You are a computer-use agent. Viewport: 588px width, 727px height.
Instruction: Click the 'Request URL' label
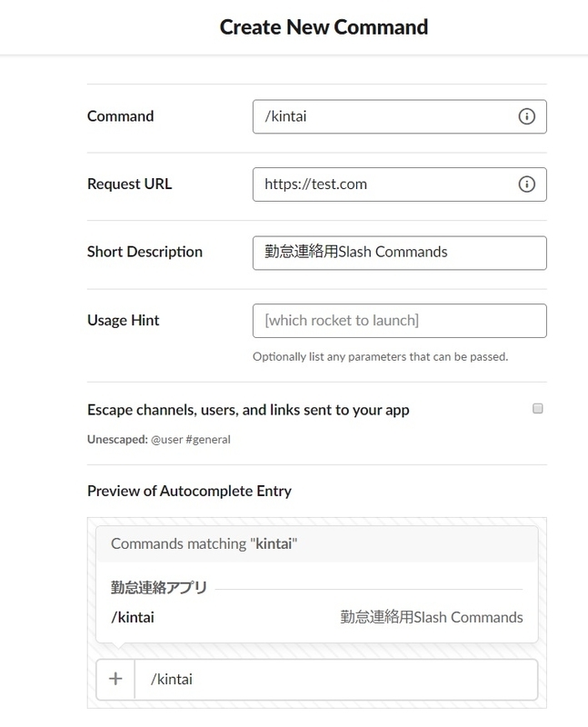click(129, 184)
